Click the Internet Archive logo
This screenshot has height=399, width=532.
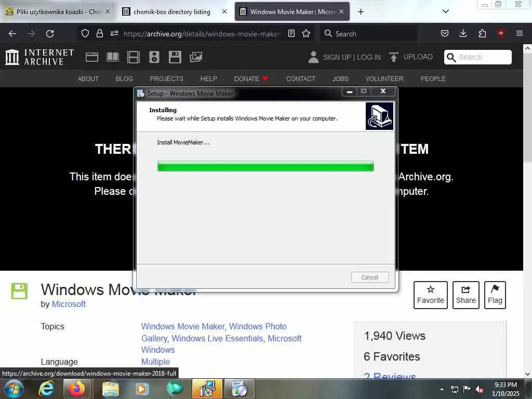point(39,57)
